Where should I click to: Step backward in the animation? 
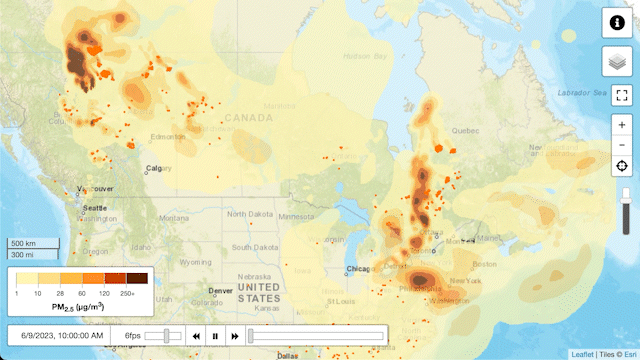pos(196,336)
